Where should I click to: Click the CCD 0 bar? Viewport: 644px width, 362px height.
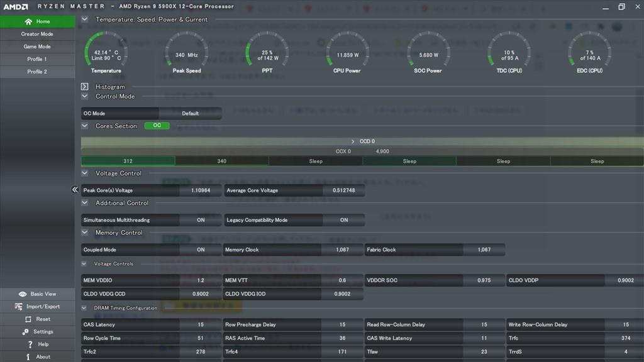[362, 141]
